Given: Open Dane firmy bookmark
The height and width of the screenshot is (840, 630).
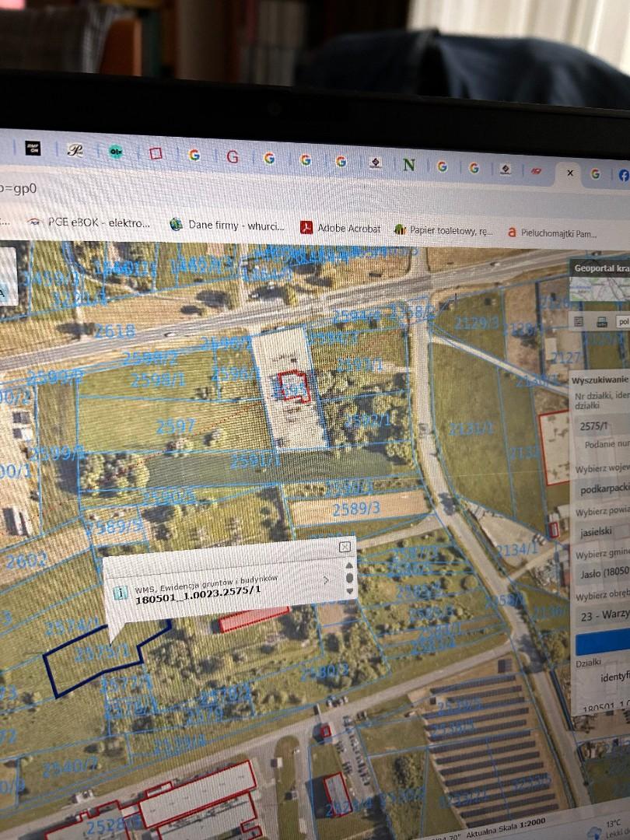Looking at the screenshot, I should (x=227, y=226).
